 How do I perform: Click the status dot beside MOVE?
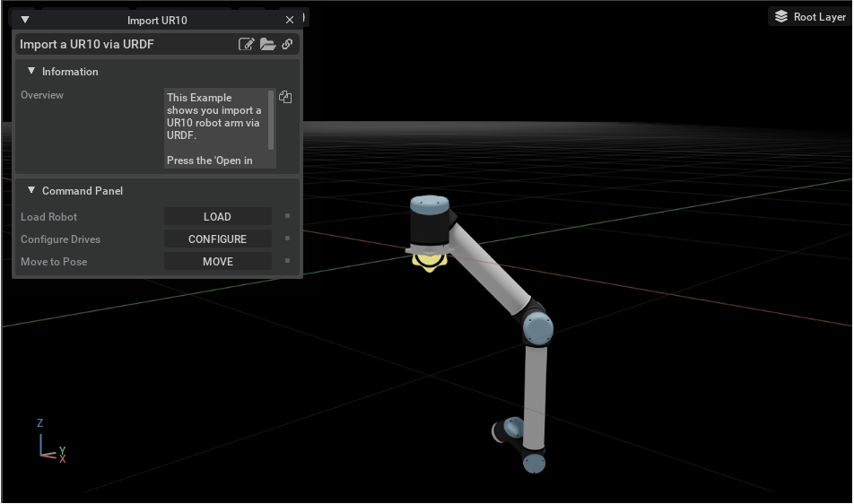point(288,261)
